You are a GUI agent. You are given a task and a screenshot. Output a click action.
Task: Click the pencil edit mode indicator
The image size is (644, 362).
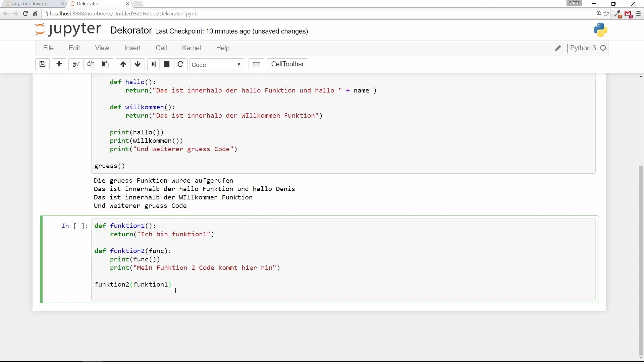(558, 48)
